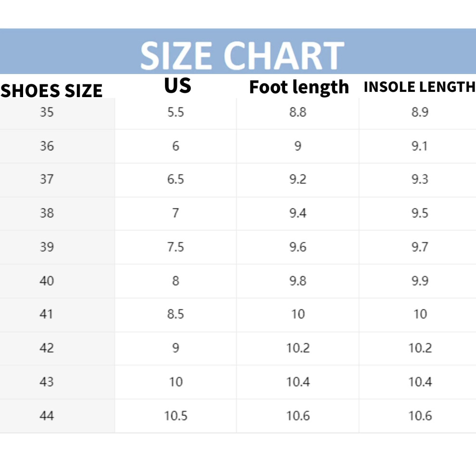This screenshot has width=476, height=476.
Task: Select the SHOES SIZE column header
Action: [x=51, y=90]
